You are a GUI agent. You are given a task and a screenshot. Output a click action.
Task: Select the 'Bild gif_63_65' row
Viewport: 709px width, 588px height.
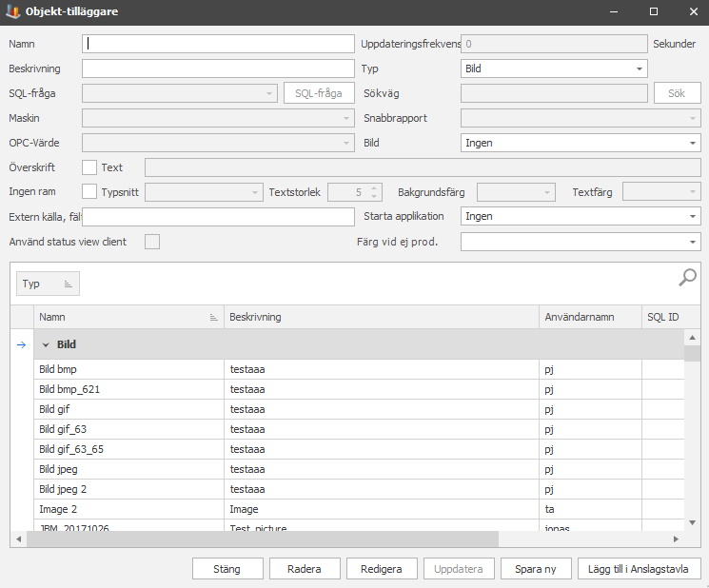359,449
